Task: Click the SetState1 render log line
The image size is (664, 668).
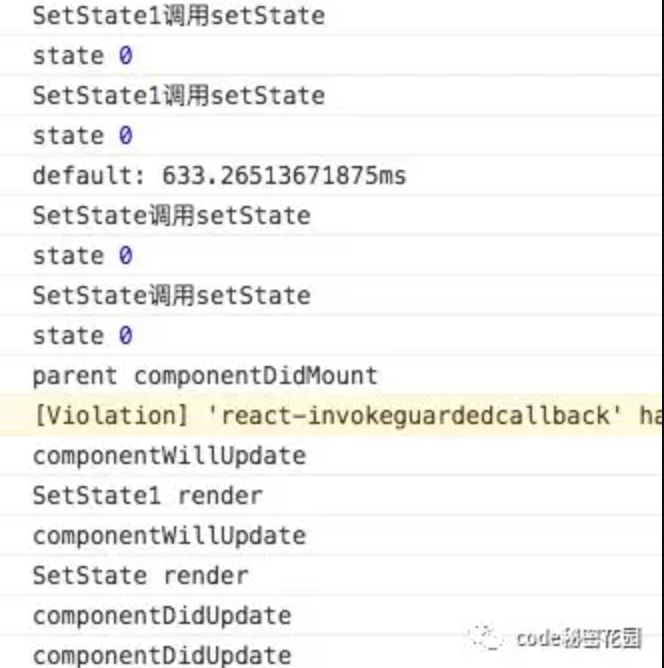Action: [x=147, y=496]
